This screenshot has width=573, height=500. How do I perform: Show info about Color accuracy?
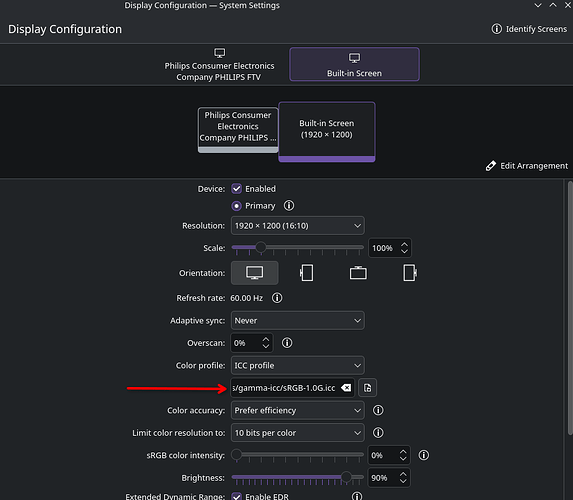tap(378, 410)
